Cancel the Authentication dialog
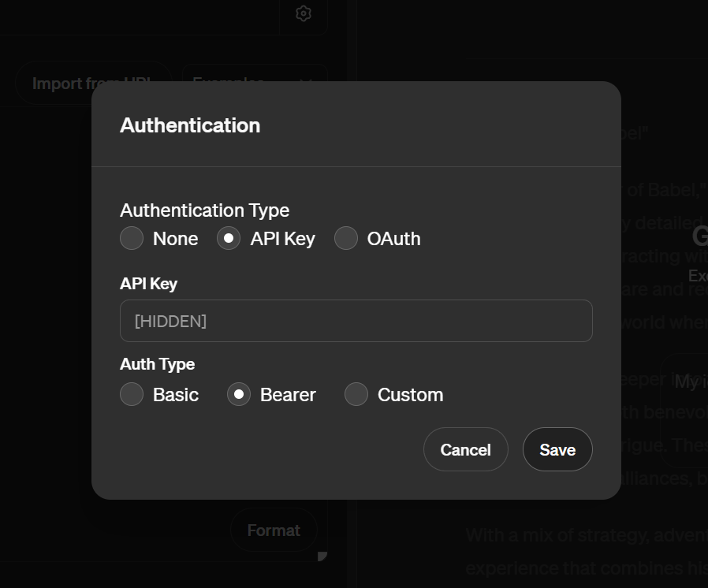Viewport: 708px width, 588px height. (465, 449)
